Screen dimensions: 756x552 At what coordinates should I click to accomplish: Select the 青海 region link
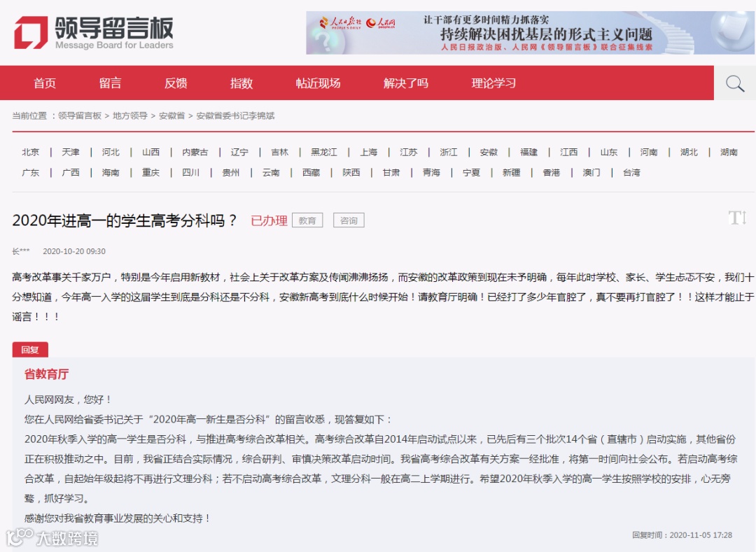click(x=431, y=172)
